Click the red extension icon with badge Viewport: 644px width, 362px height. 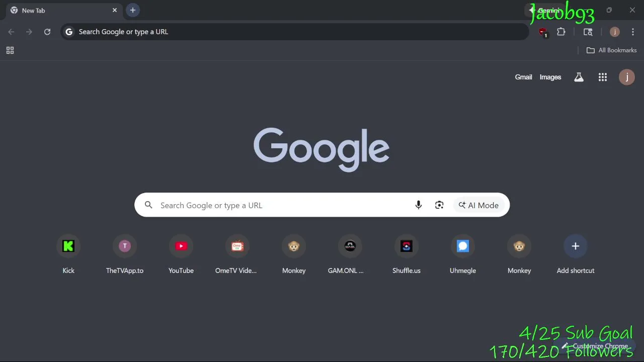click(543, 32)
